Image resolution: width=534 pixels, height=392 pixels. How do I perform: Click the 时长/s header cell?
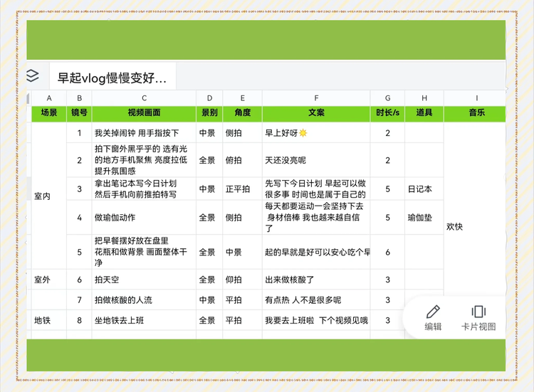click(387, 114)
